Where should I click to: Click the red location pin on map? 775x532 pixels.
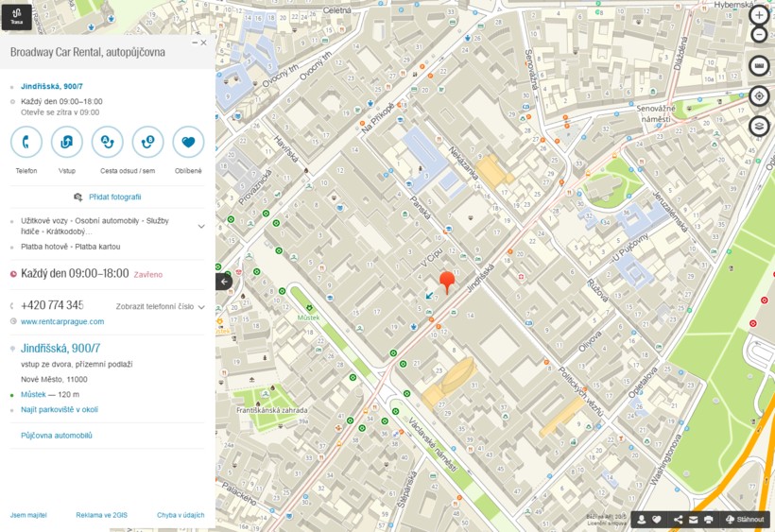pos(447,282)
